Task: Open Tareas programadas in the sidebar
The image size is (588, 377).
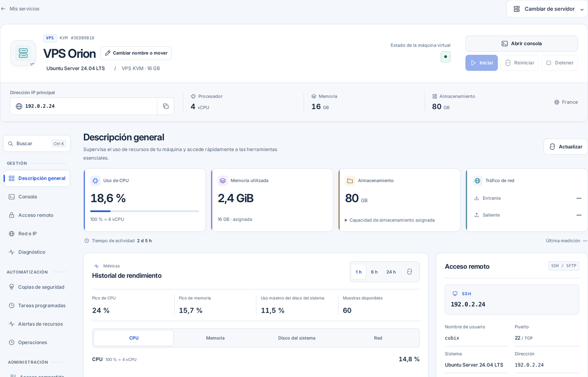Action: [x=37, y=305]
